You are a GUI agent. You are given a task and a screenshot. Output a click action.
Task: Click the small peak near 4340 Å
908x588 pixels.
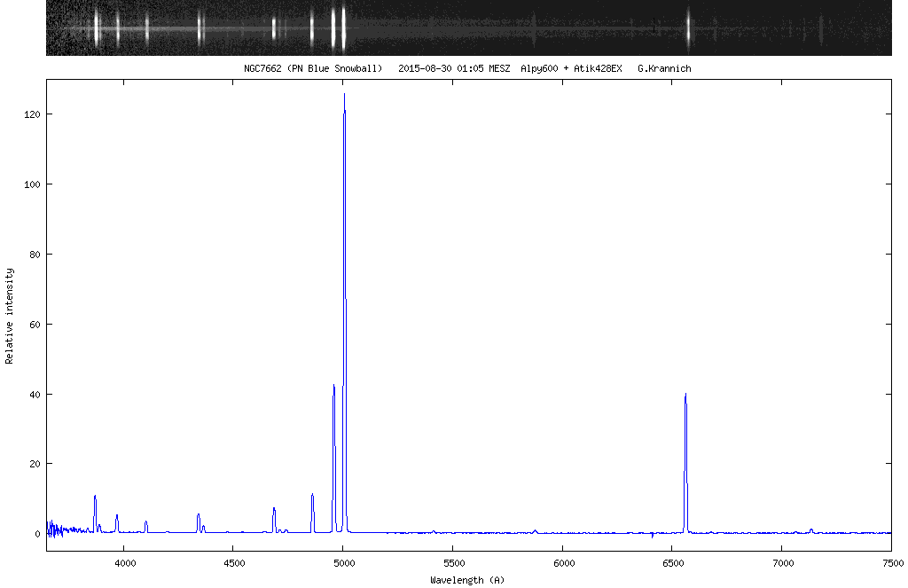coord(199,515)
